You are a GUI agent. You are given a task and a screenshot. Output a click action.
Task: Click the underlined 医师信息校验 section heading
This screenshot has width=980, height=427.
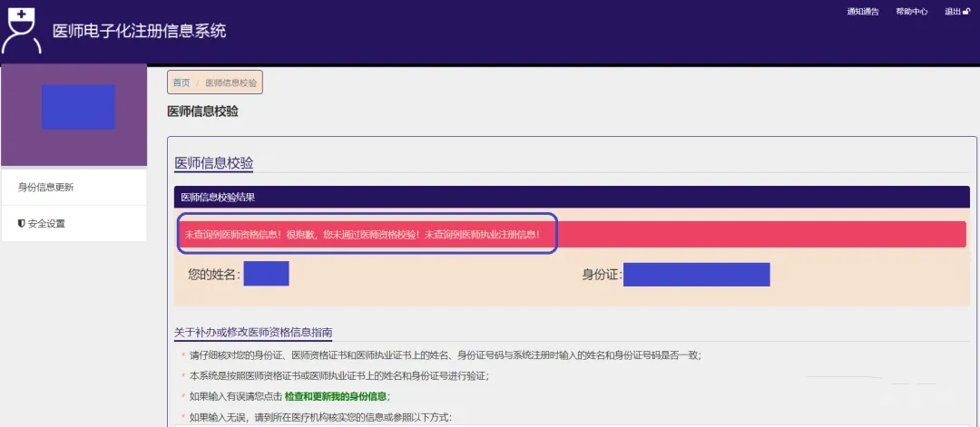point(214,163)
